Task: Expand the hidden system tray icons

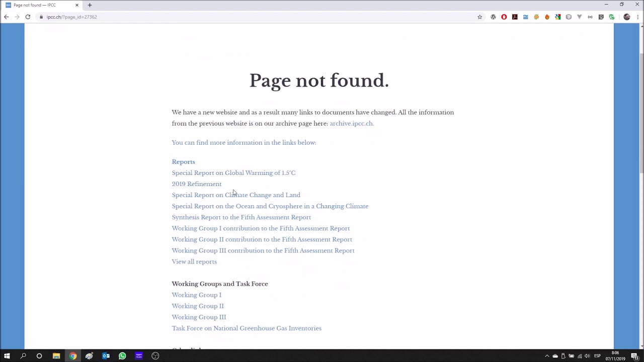Action: tap(547, 356)
